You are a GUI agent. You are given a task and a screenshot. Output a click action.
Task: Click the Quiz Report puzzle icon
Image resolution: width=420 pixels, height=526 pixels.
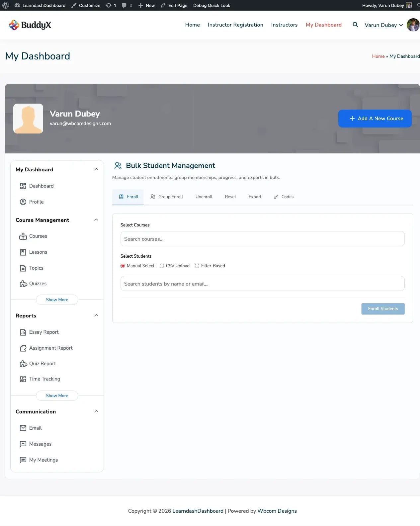point(23,364)
